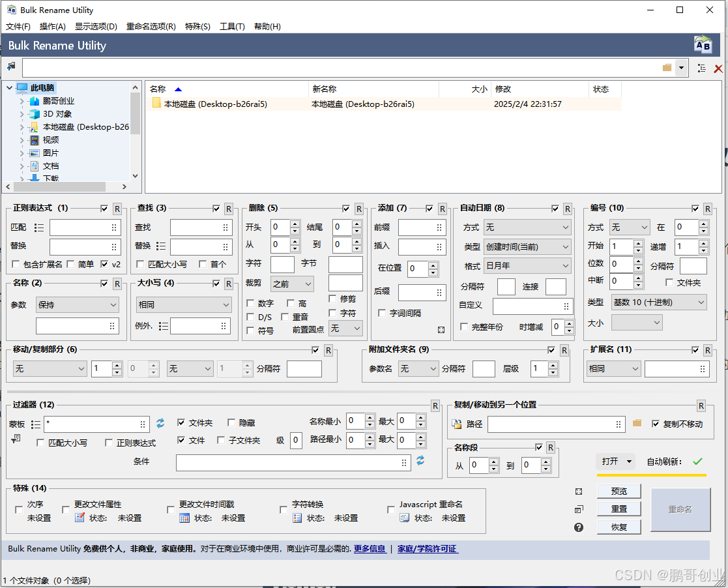Click the 重置 button
This screenshot has height=588, width=728.
pyautogui.click(x=619, y=509)
